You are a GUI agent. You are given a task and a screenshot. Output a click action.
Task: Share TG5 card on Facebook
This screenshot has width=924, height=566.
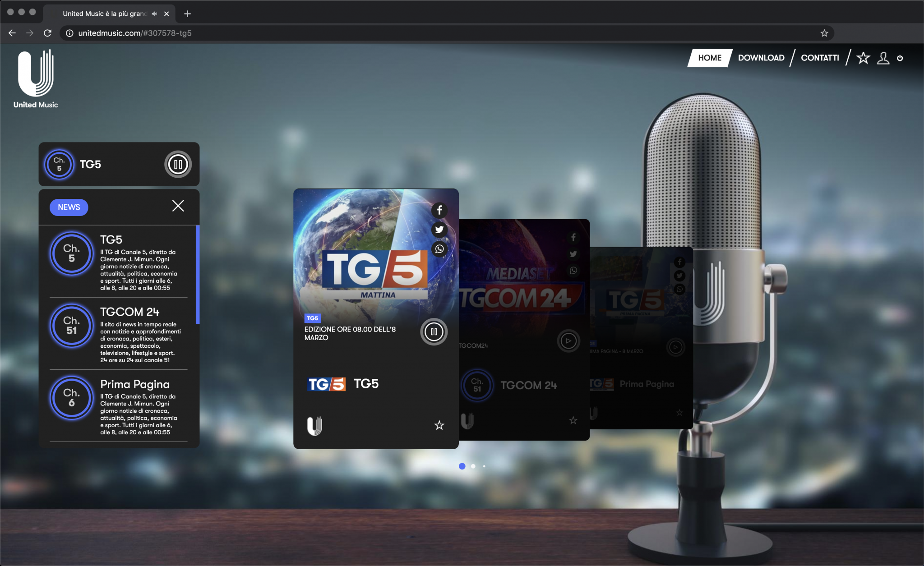(439, 210)
